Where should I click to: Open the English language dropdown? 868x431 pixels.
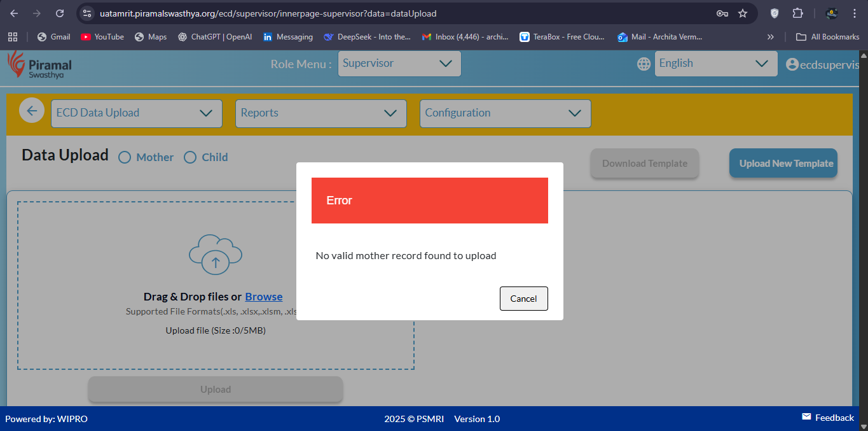(715, 64)
